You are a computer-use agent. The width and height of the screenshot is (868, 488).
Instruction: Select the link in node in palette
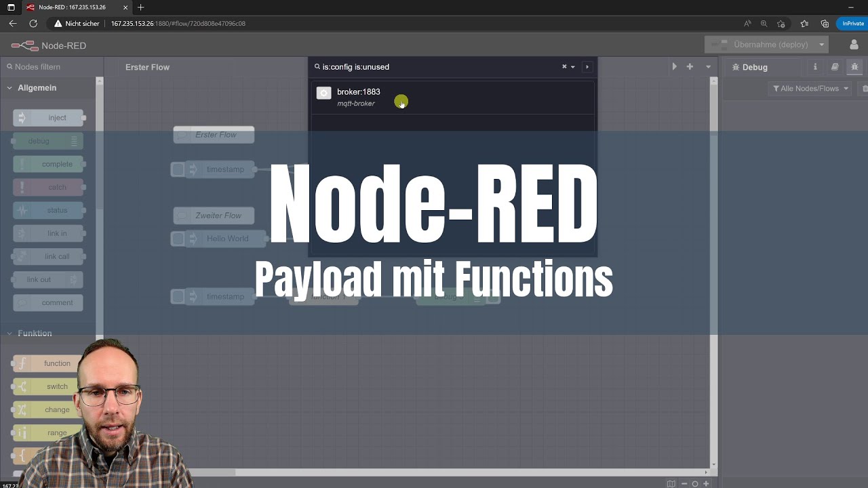click(x=49, y=233)
